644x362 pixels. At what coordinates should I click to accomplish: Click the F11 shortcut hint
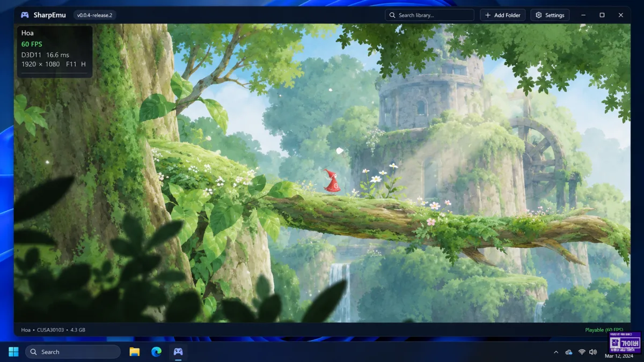(71, 64)
